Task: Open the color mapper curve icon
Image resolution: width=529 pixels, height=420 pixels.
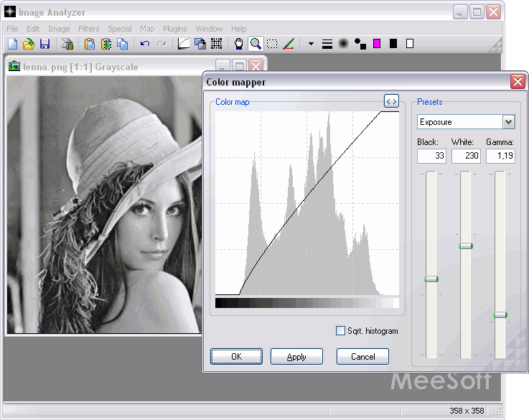Action: pyautogui.click(x=184, y=44)
